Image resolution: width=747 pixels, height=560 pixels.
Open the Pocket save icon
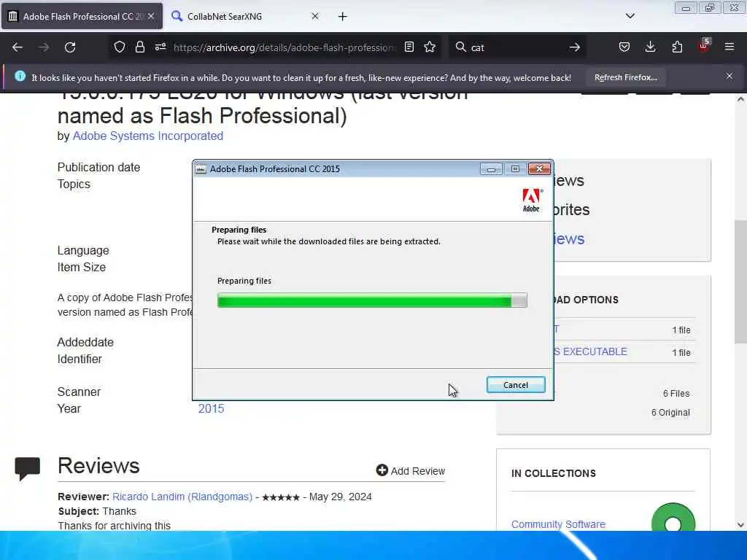coord(624,47)
